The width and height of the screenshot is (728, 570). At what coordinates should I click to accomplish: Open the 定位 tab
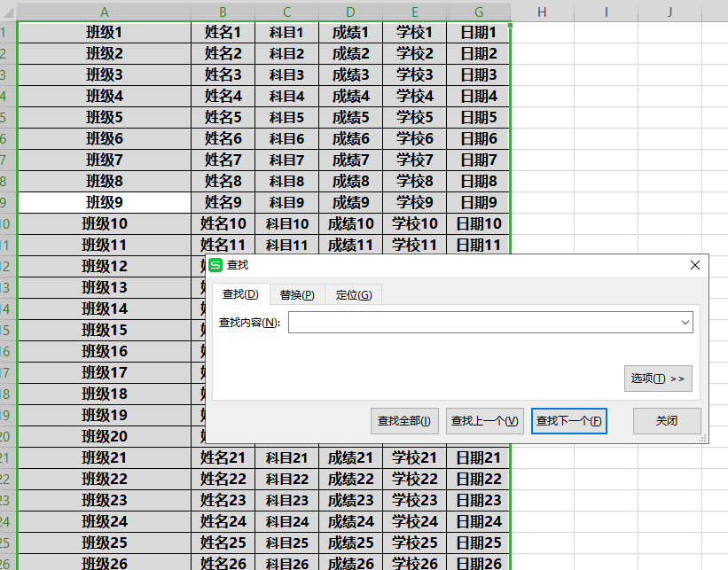(x=353, y=294)
